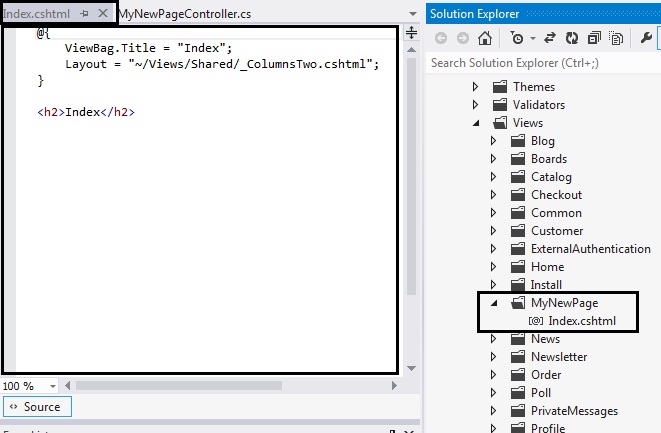
Task: Expand the Catalog folder
Action: tap(493, 177)
